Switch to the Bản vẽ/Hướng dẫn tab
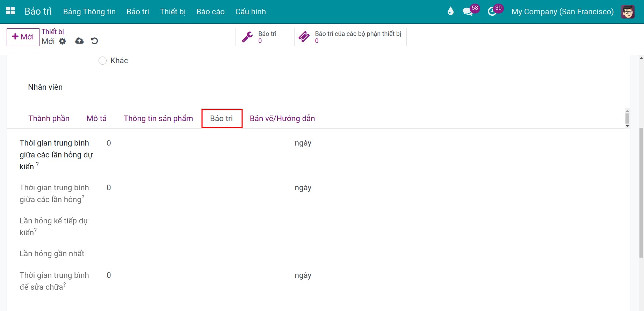644x311 pixels. click(x=282, y=119)
